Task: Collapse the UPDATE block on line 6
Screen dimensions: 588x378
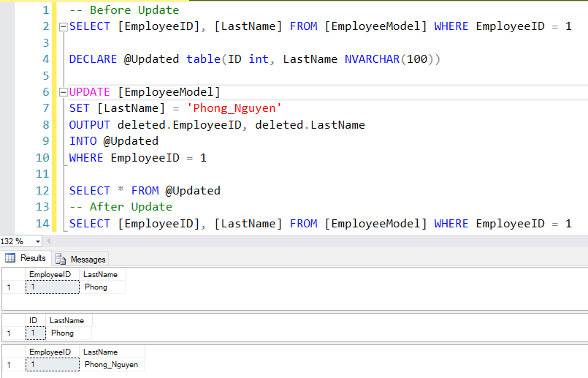Action: click(64, 92)
